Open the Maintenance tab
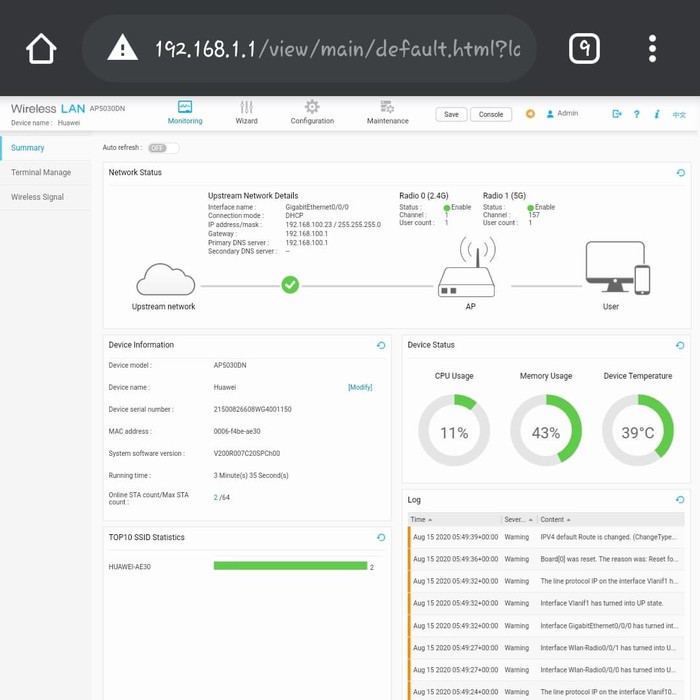This screenshot has height=700, width=700. [387, 112]
